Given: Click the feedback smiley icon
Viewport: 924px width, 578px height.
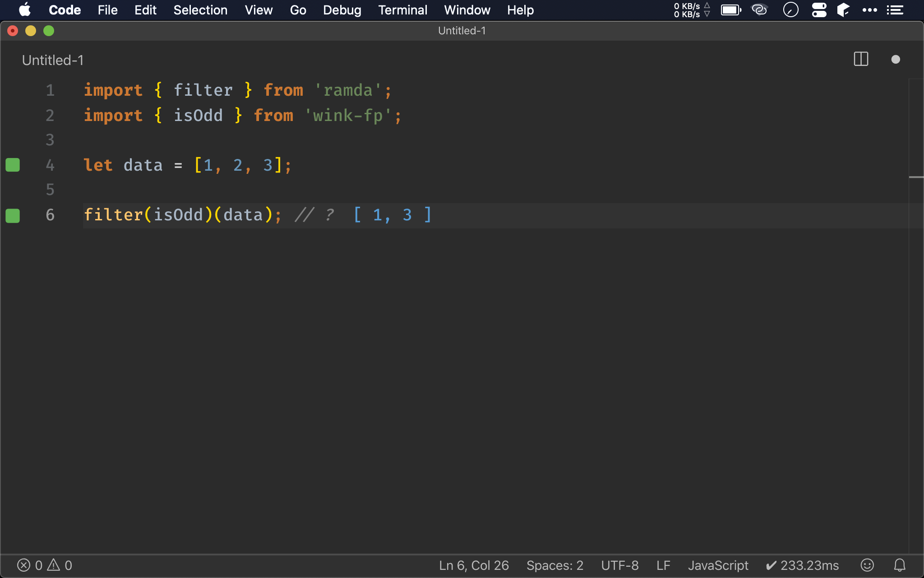Looking at the screenshot, I should pos(867,565).
